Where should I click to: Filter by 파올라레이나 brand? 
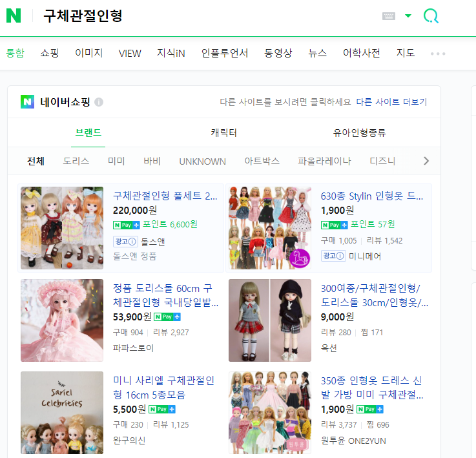coord(324,161)
